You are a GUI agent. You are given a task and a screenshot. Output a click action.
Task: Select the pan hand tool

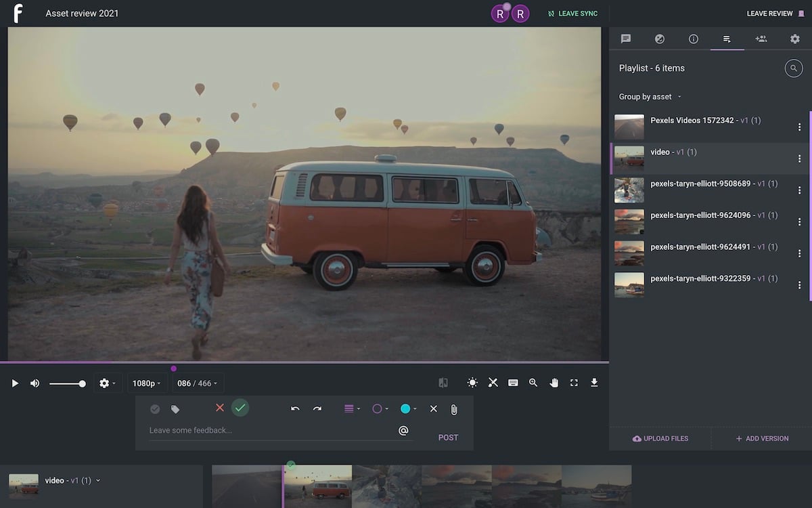pos(554,383)
